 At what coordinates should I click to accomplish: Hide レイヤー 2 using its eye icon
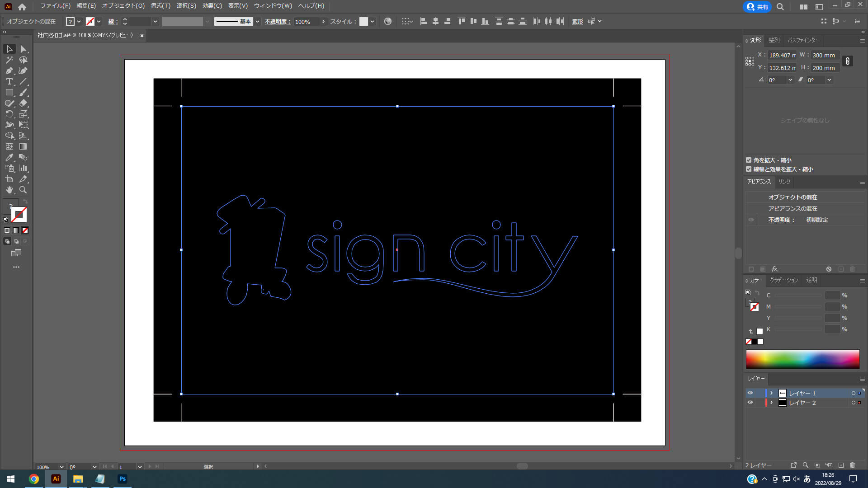point(750,403)
